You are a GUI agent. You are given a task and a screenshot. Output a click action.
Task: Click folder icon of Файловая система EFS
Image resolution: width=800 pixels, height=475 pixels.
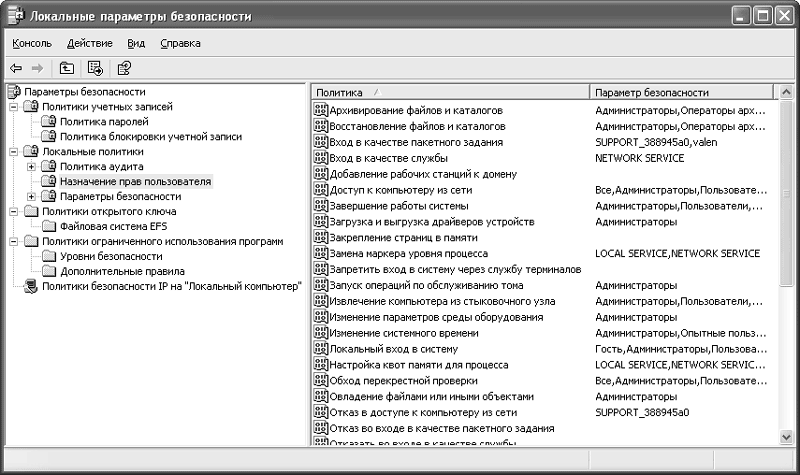(x=49, y=226)
